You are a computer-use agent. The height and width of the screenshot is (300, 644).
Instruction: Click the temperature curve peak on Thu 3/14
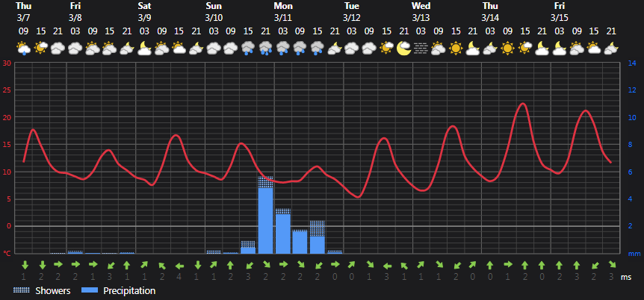pyautogui.click(x=522, y=104)
